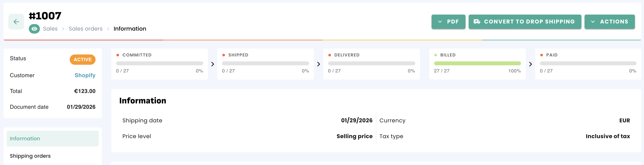
Task: Click the chevron icon in PDF button
Action: coord(440,22)
